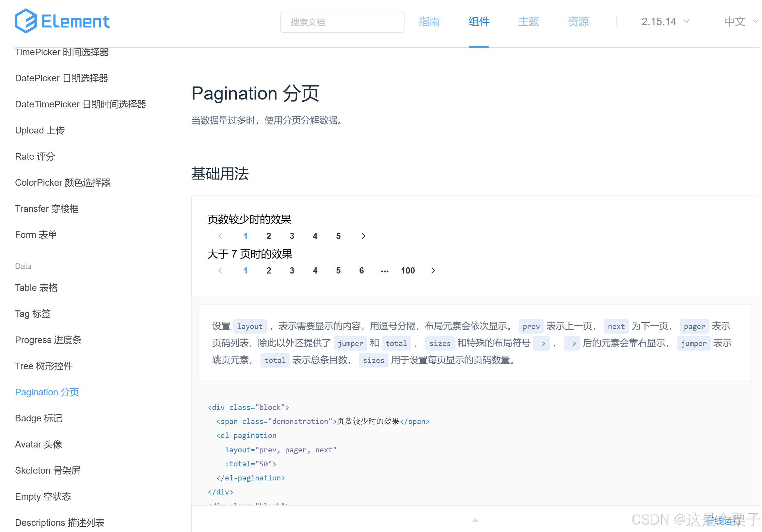Go to page 2 in the 100-page pagination

tap(269, 271)
